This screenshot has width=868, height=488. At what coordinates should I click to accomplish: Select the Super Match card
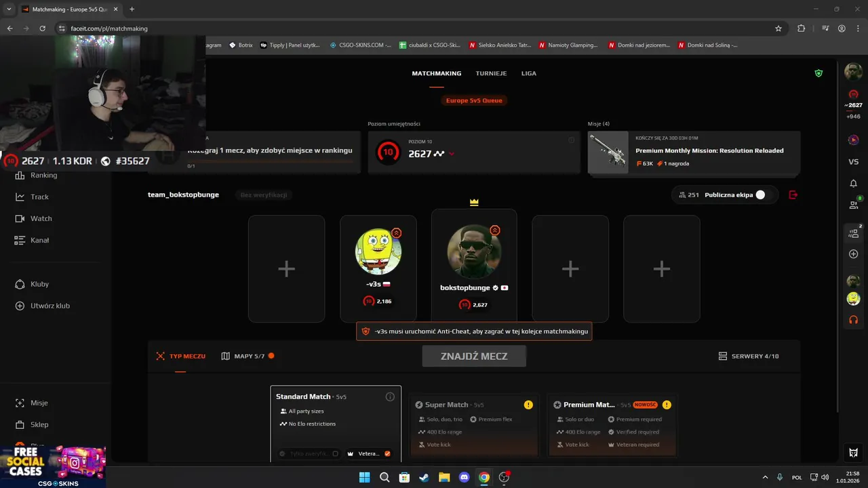(x=474, y=426)
